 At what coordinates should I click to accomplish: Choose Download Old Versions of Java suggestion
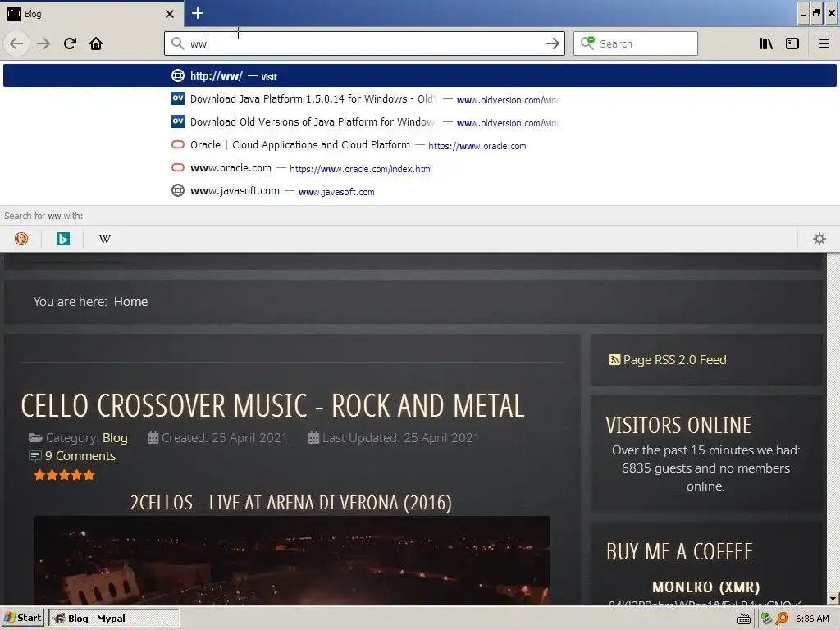click(420, 122)
